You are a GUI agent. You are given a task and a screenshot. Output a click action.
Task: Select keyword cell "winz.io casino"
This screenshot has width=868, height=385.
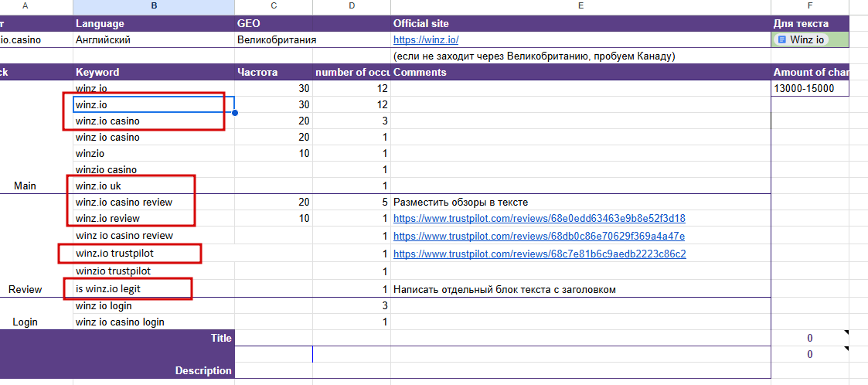[153, 121]
